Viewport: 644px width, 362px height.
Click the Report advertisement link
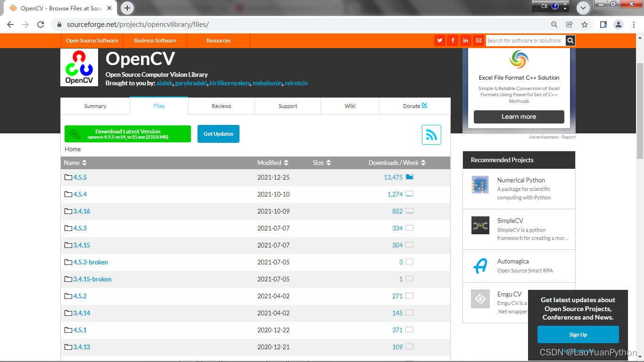[568, 137]
